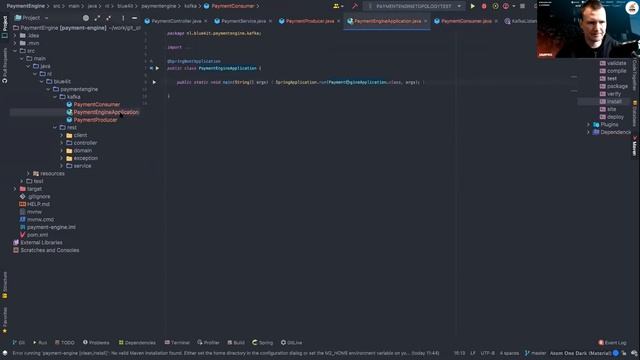Open the Problems tool window

point(96,342)
